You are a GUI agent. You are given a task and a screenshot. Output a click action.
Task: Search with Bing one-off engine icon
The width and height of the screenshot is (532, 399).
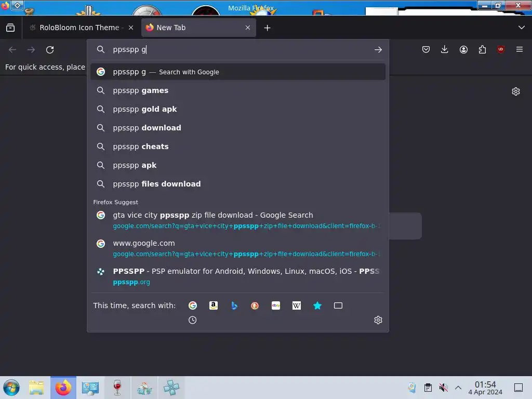point(234,305)
